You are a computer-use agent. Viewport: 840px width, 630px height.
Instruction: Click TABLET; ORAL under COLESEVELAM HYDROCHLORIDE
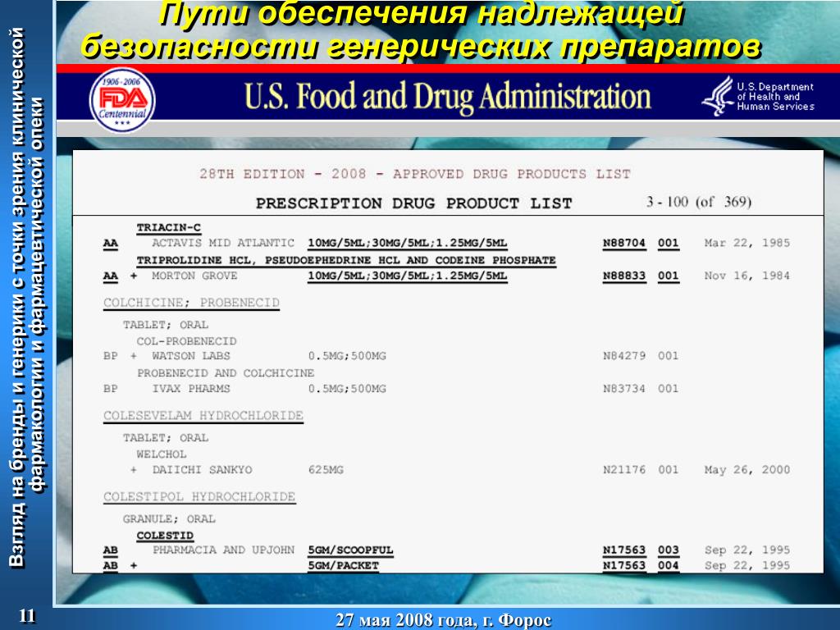coord(166,438)
